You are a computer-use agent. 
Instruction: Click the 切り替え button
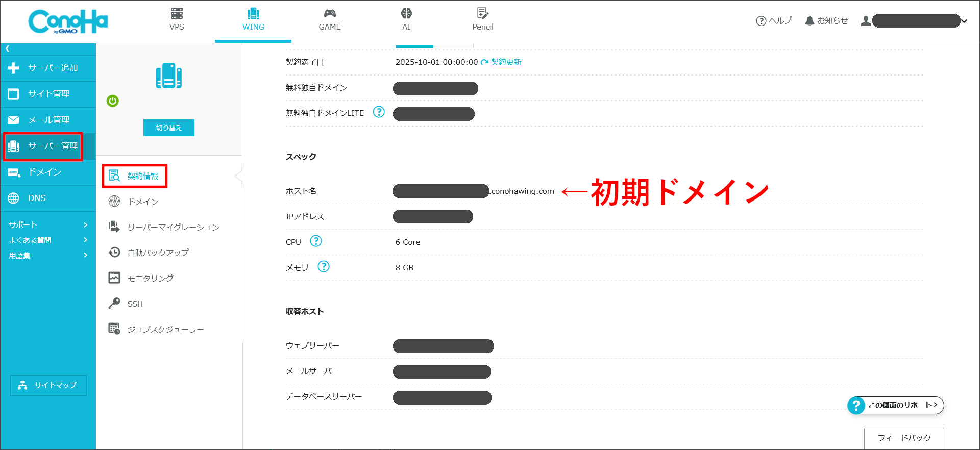tap(168, 128)
